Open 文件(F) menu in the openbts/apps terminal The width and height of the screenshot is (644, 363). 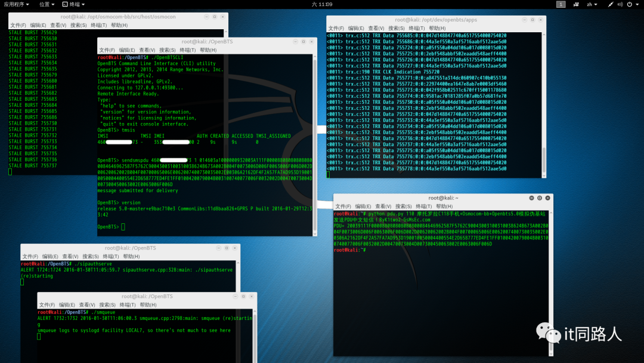tap(336, 29)
